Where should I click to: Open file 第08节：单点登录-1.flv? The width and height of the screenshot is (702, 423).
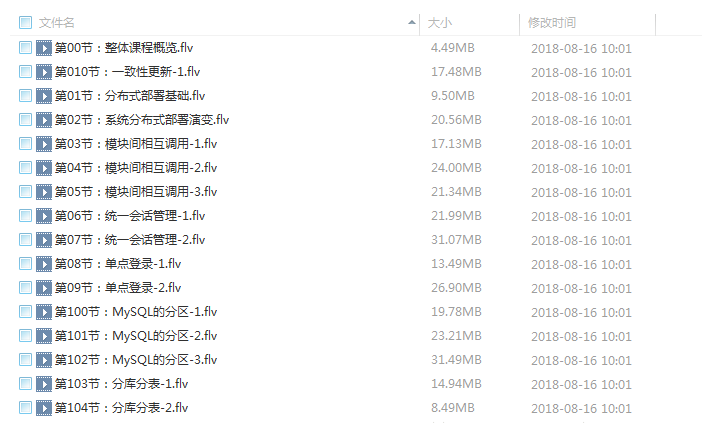118,264
